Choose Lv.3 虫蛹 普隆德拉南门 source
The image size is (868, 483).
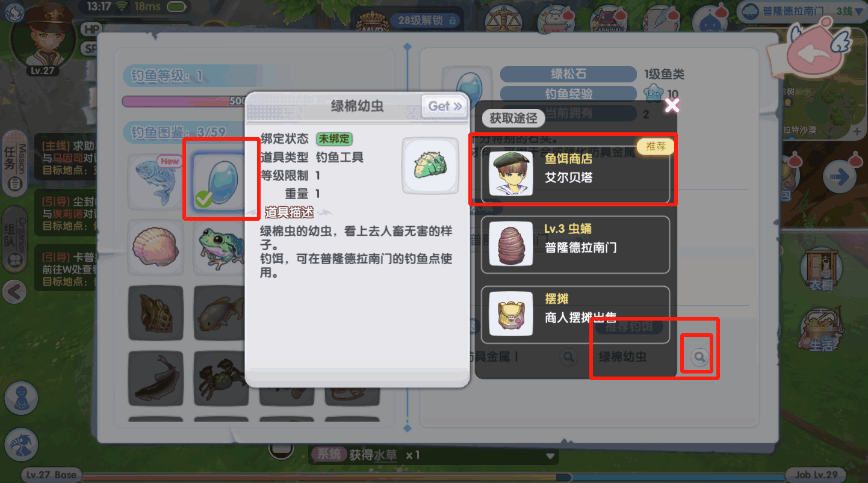pos(576,244)
